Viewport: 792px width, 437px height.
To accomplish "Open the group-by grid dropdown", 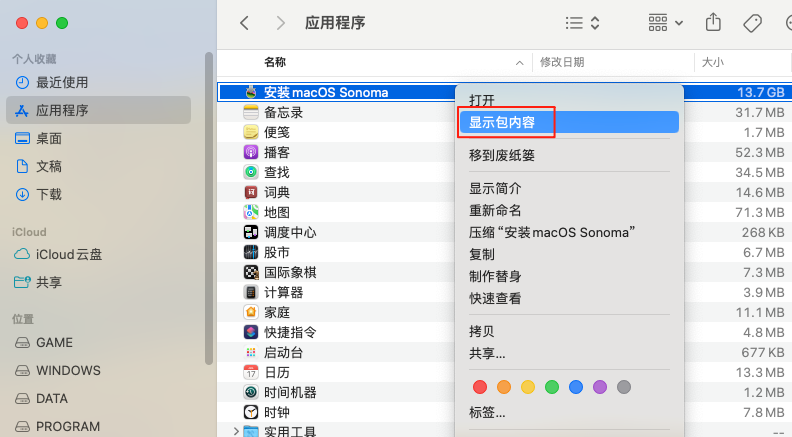I will click(x=665, y=22).
